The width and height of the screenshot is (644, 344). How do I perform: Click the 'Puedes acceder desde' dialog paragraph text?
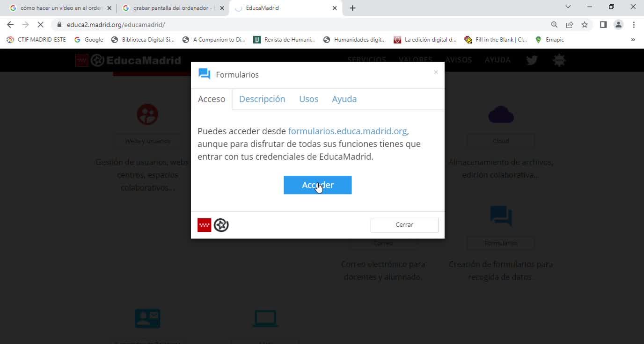(x=309, y=144)
